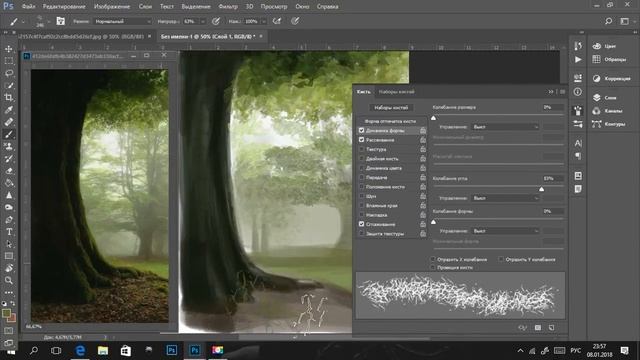The image size is (640, 360).
Task: Enable Динамика цвета checkbox
Action: point(362,168)
